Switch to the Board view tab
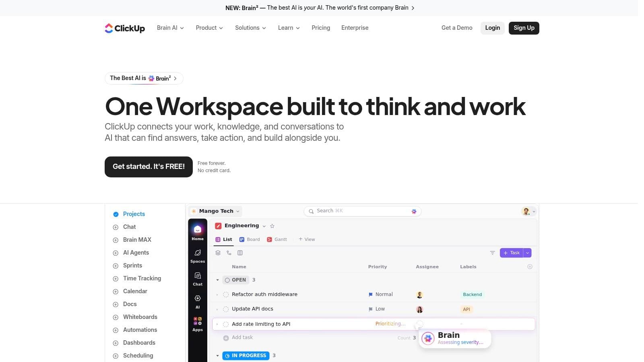 pos(250,239)
